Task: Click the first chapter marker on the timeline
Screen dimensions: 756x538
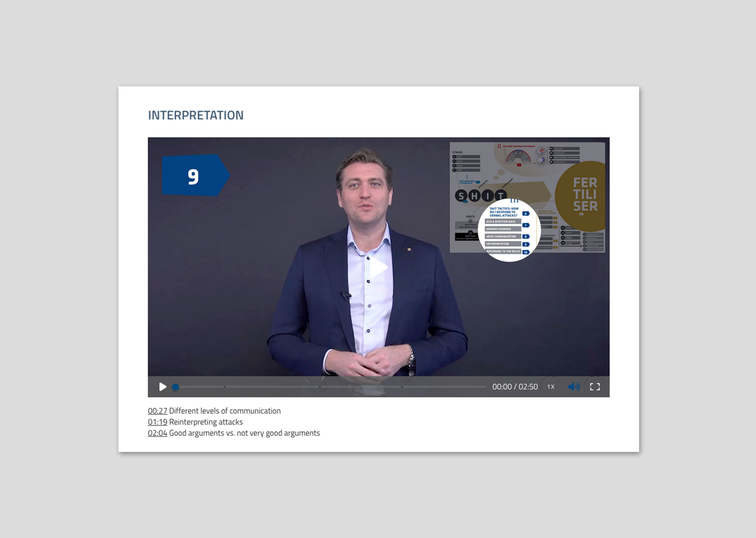Action: pyautogui.click(x=225, y=387)
